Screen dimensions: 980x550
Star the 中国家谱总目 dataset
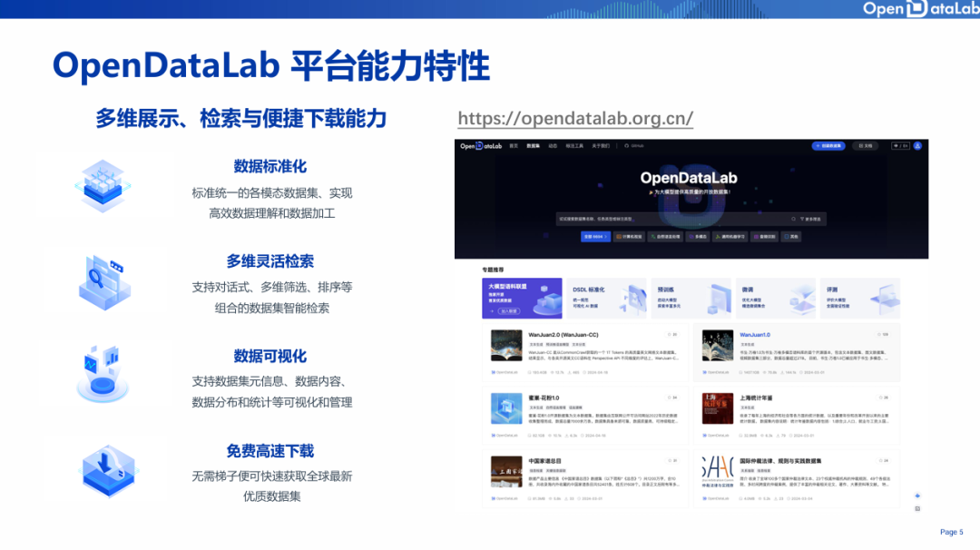[x=671, y=461]
